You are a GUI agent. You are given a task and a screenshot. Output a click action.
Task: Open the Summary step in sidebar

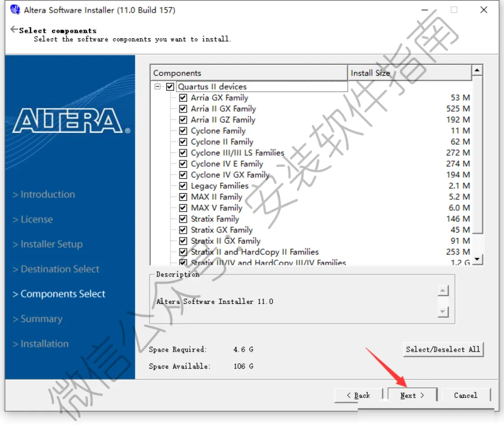pos(38,319)
